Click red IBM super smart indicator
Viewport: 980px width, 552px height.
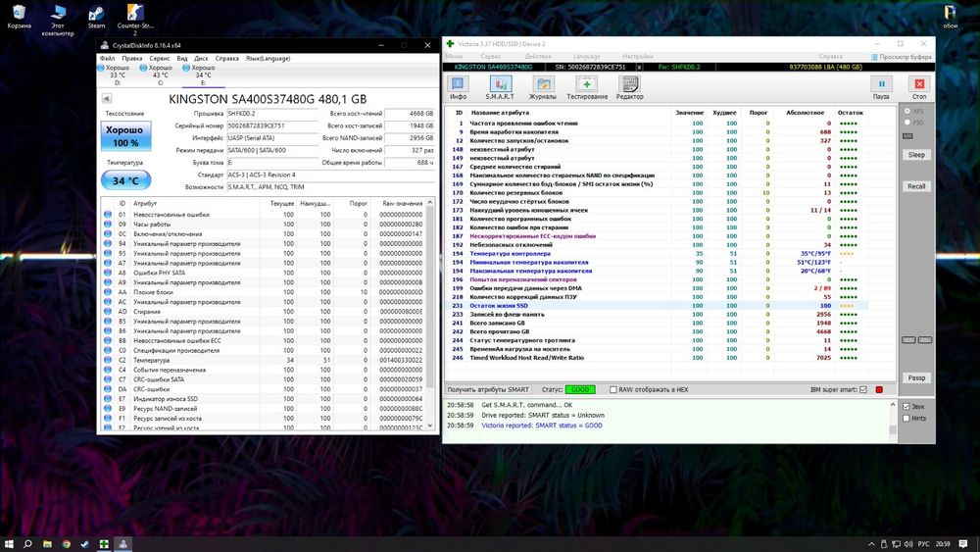879,389
